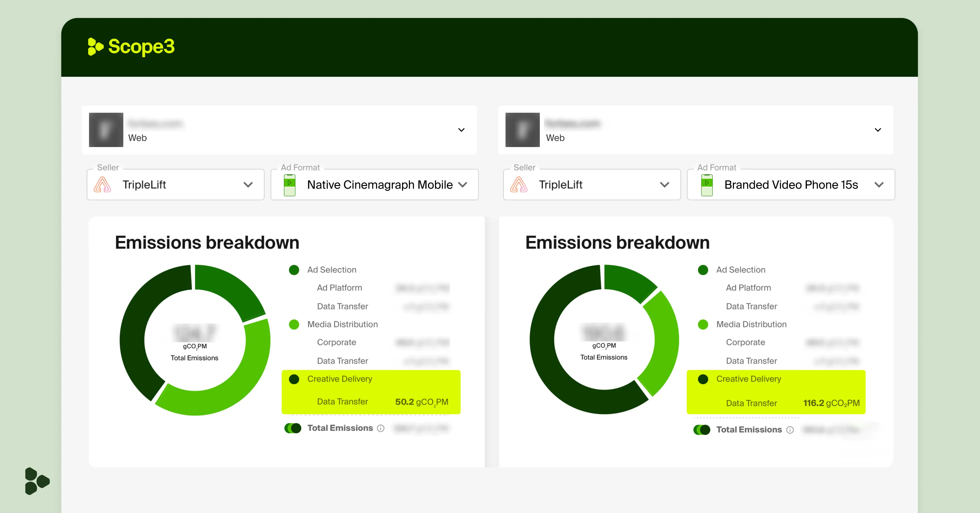Image resolution: width=980 pixels, height=513 pixels.
Task: Click the TripleLift seller logo on the left panel
Action: 103,185
